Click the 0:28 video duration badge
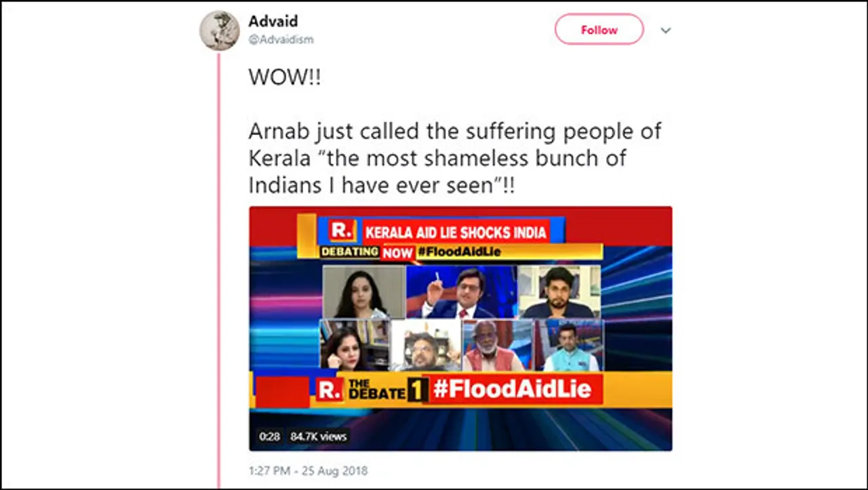868x490 pixels. point(269,436)
